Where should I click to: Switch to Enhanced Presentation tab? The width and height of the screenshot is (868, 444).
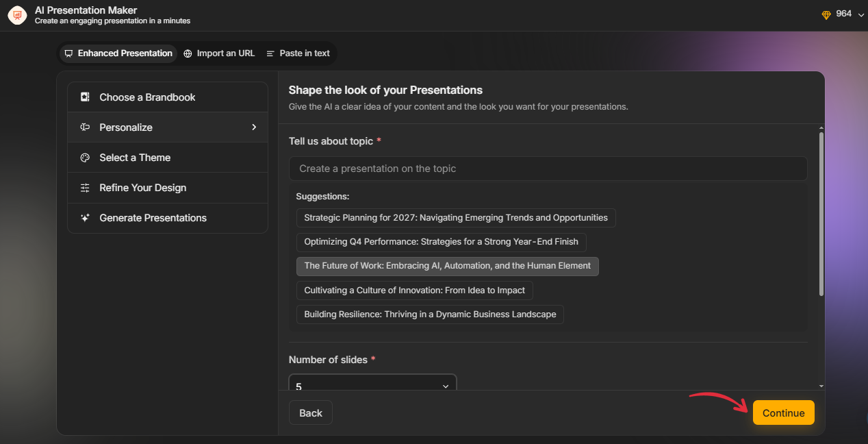click(x=118, y=53)
